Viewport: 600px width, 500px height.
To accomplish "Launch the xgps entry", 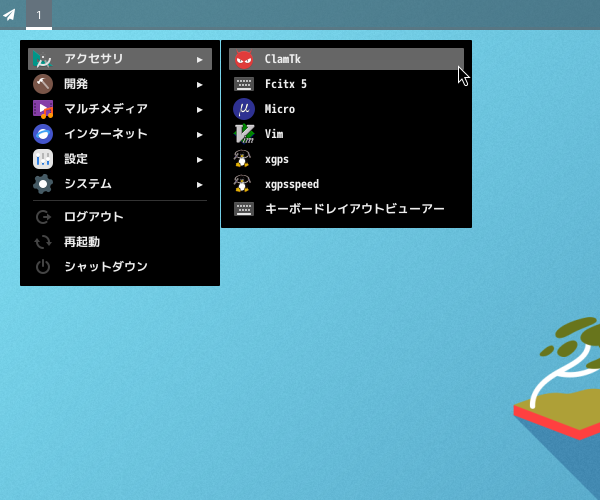I will pyautogui.click(x=346, y=159).
